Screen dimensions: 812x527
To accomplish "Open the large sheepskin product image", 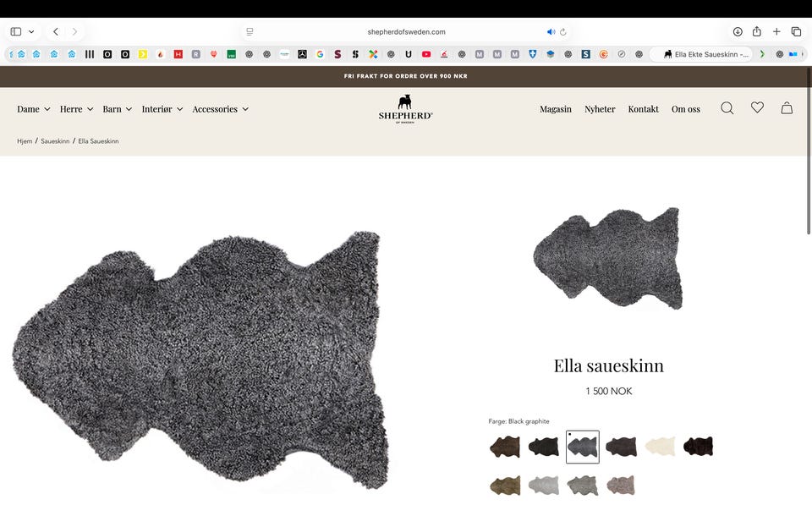I will (x=200, y=360).
